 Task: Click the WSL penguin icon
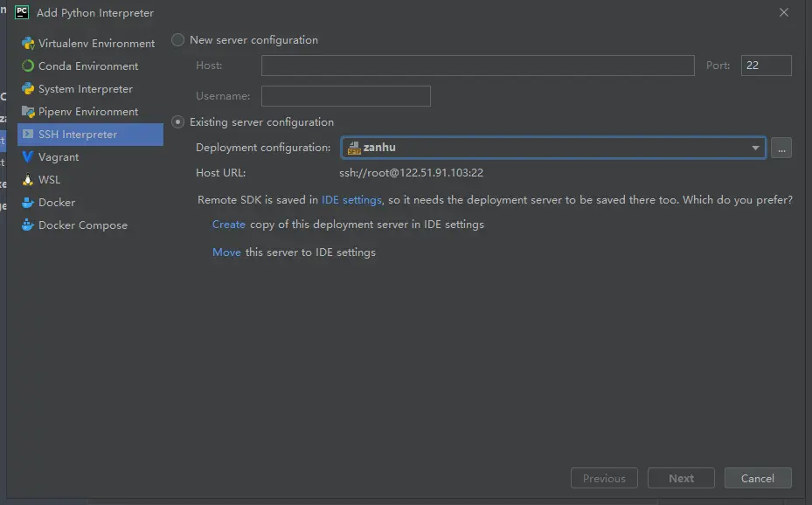pos(28,180)
